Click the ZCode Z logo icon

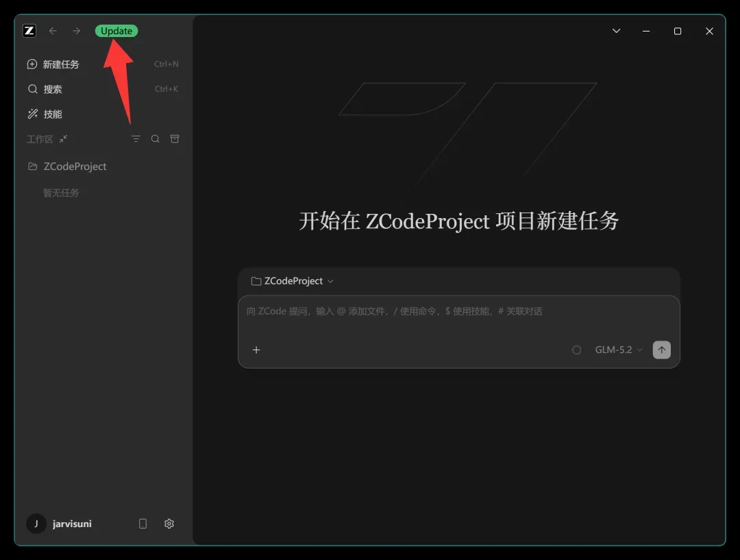(x=29, y=31)
